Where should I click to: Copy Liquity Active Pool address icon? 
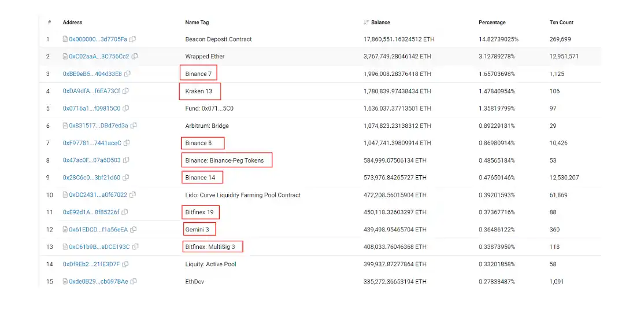pos(125,264)
